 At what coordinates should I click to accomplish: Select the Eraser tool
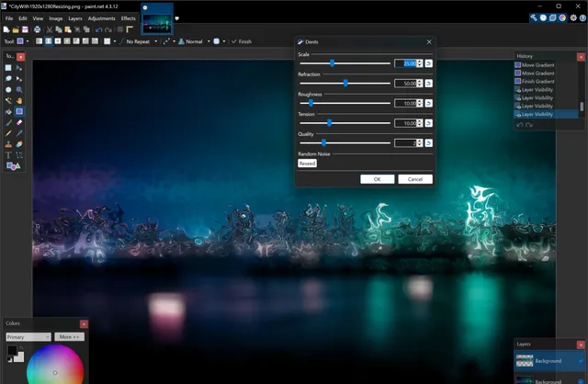(19, 122)
